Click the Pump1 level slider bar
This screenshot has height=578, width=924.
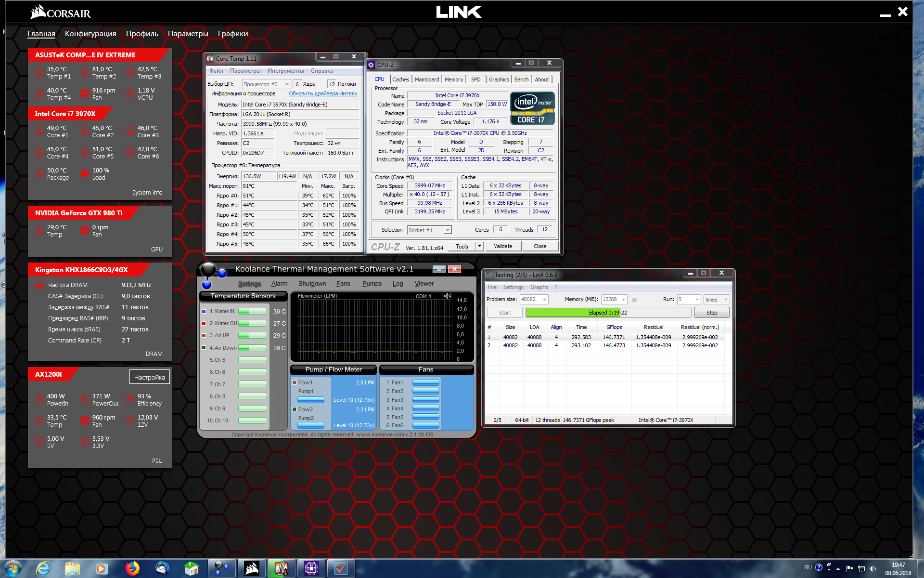tap(310, 400)
